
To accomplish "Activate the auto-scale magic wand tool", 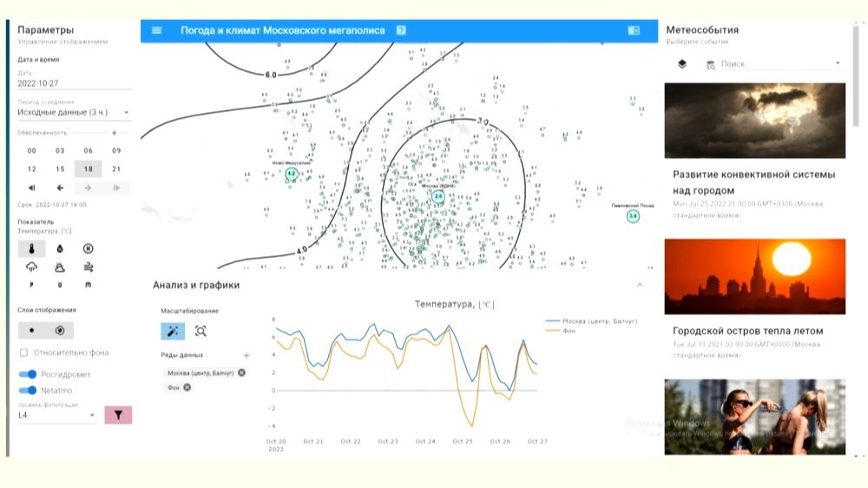I will [173, 331].
